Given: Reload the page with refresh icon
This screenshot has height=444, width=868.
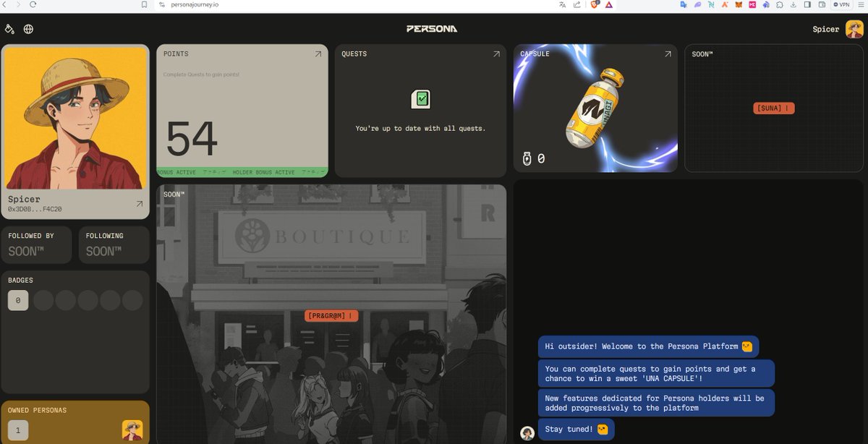Looking at the screenshot, I should point(33,4).
